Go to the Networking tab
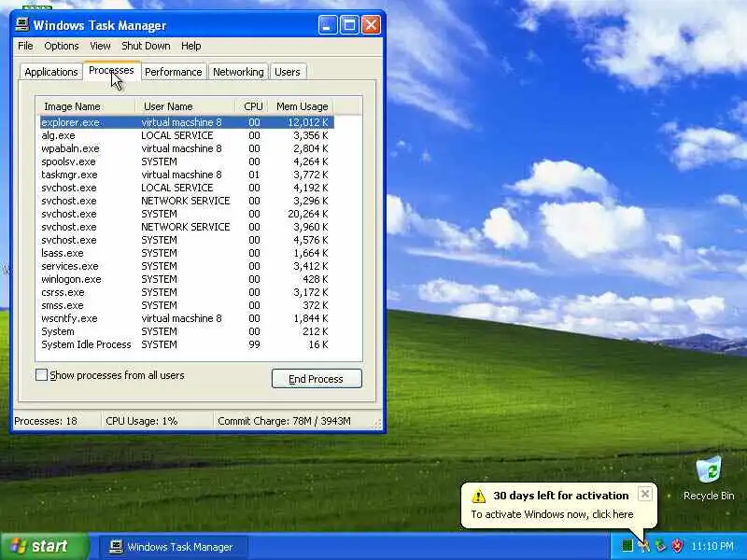This screenshot has width=747, height=560. pos(238,72)
